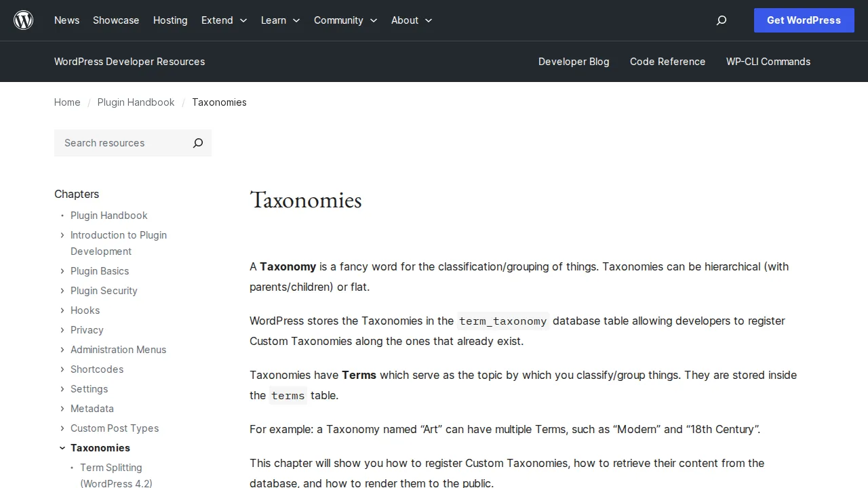868x488 pixels.
Task: Open the search icon in the top navigation
Action: click(x=721, y=20)
